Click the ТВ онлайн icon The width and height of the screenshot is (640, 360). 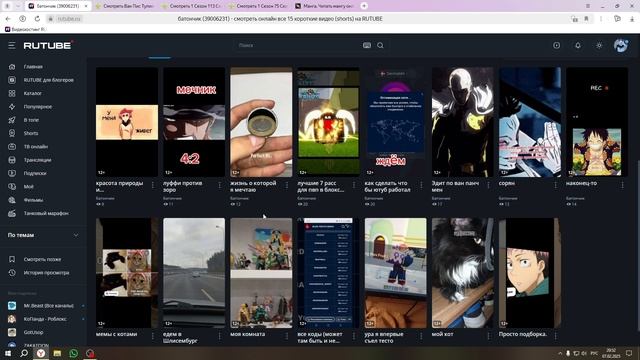pyautogui.click(x=12, y=147)
